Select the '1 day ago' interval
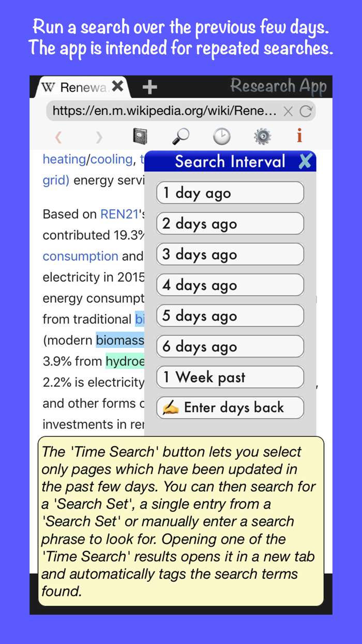Screen dimensions: 362x644 [230, 193]
